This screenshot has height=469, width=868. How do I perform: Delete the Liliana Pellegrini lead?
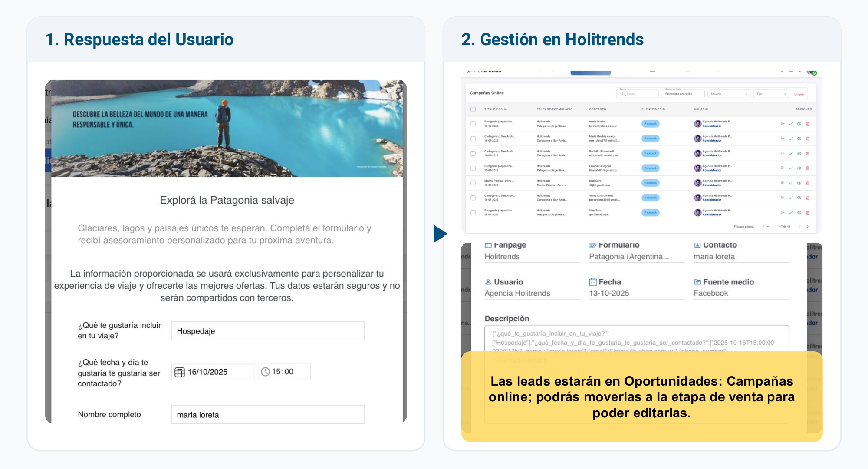(x=808, y=168)
